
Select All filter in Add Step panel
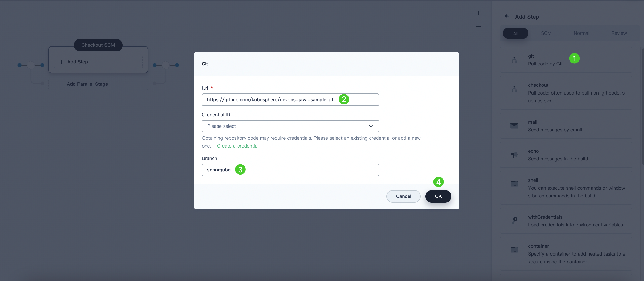pyautogui.click(x=515, y=33)
